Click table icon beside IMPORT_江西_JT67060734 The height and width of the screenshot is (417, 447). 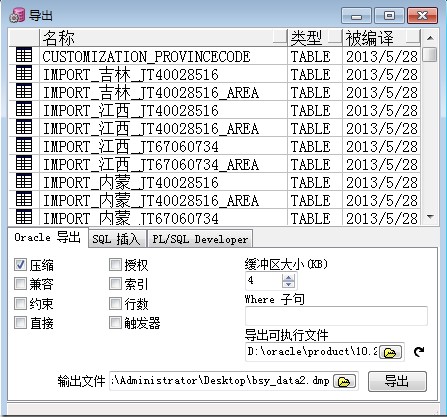click(24, 145)
